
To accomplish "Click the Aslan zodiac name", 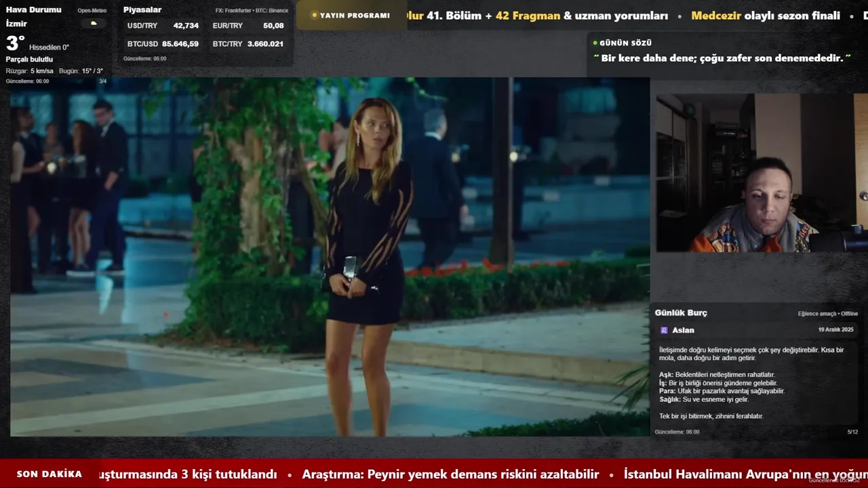I will tap(683, 330).
